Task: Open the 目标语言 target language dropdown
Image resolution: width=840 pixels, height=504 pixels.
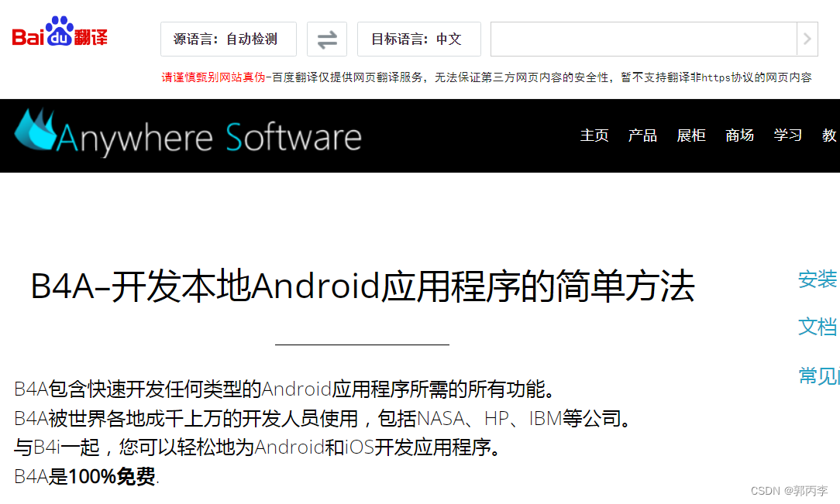Action: (x=418, y=39)
